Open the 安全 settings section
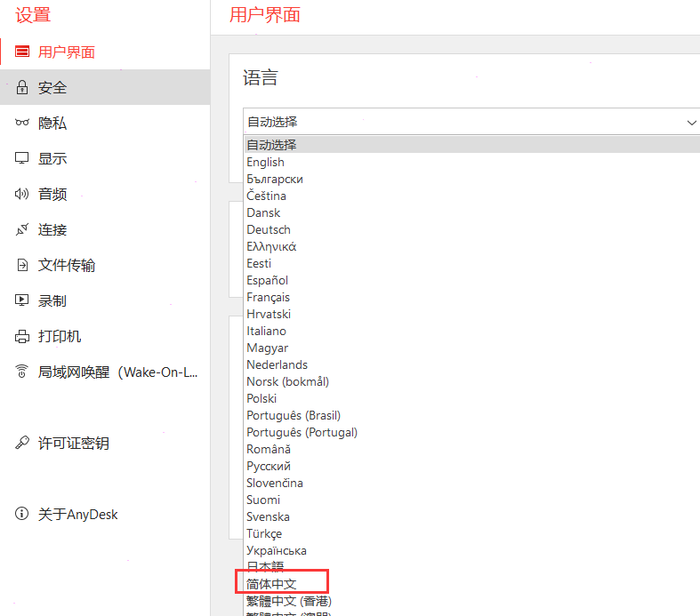The height and width of the screenshot is (616, 700). coord(105,87)
